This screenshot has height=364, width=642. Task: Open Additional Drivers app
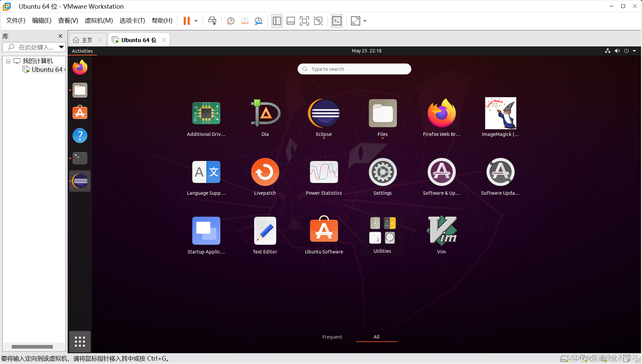[206, 118]
